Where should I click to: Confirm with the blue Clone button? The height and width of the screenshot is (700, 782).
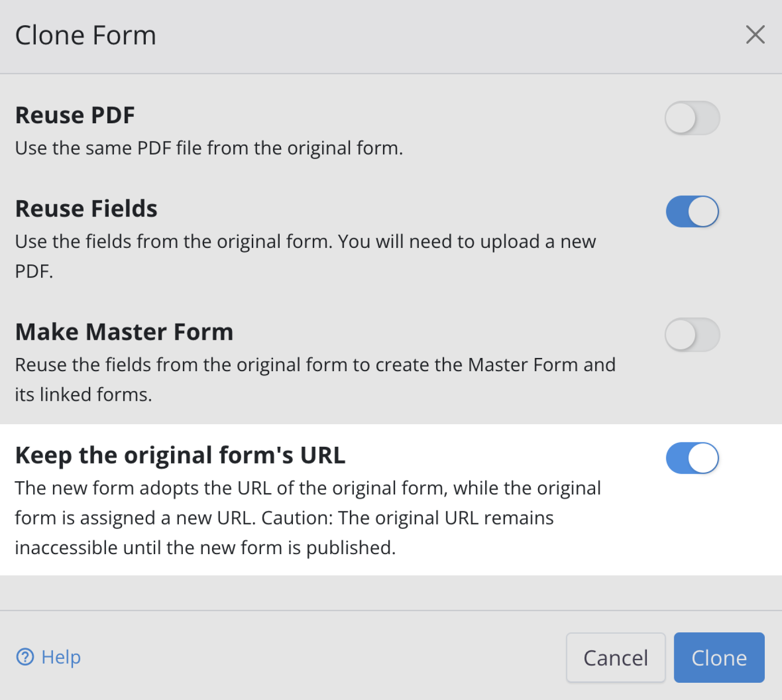719,658
